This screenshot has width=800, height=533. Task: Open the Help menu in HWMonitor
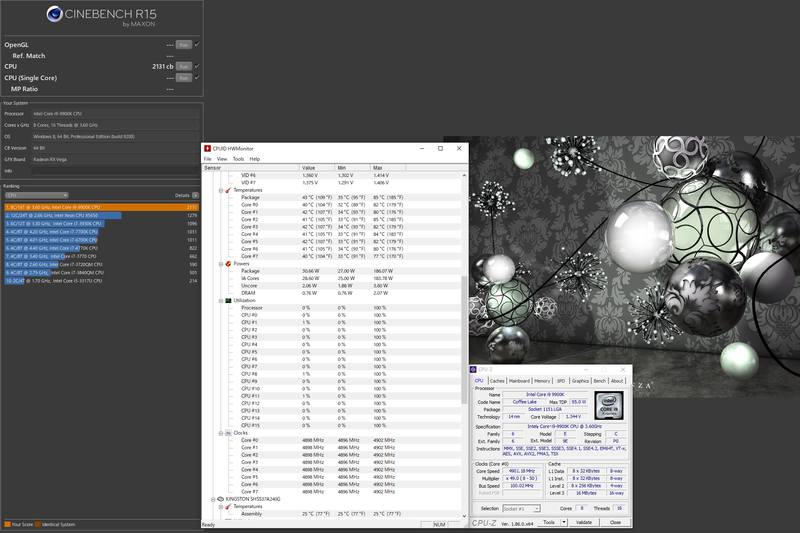pyautogui.click(x=255, y=159)
